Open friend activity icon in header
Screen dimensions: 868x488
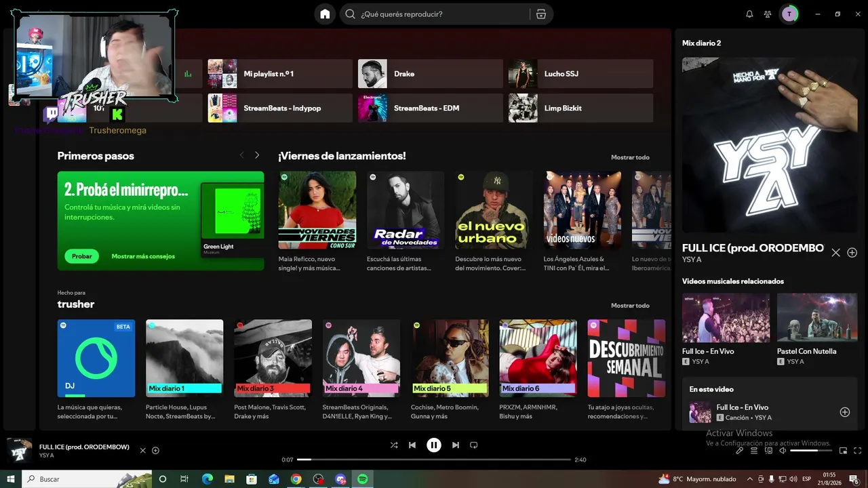tap(768, 14)
